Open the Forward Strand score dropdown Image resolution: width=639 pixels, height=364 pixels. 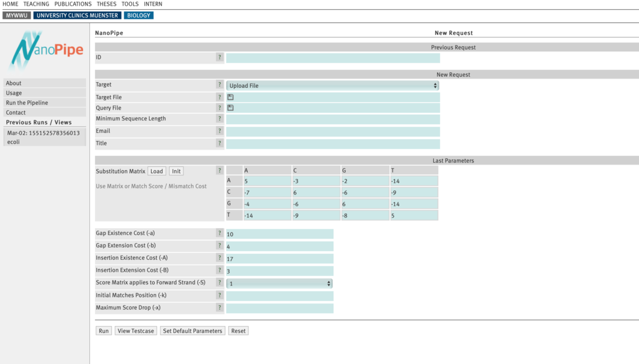(280, 284)
